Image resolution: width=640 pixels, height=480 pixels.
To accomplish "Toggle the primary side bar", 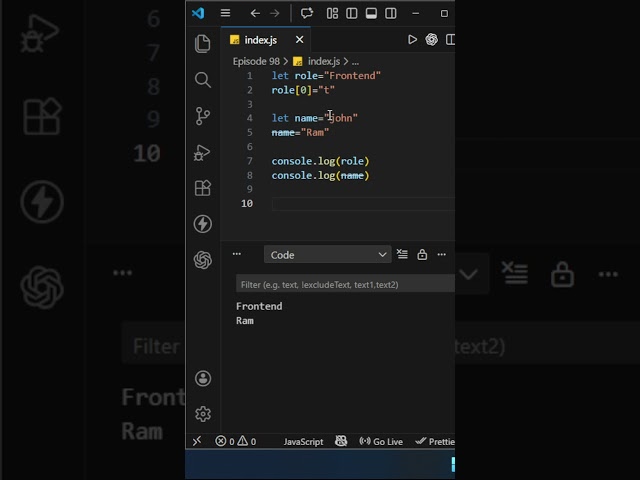I will click(x=351, y=13).
